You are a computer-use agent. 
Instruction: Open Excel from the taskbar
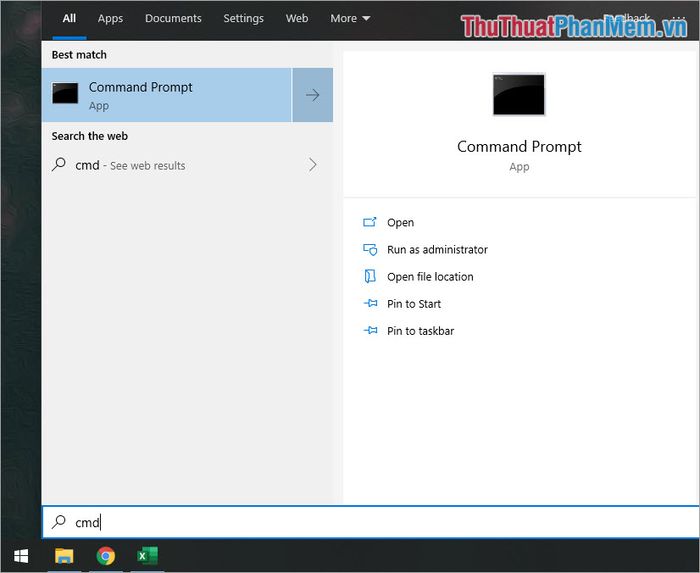pyautogui.click(x=147, y=556)
